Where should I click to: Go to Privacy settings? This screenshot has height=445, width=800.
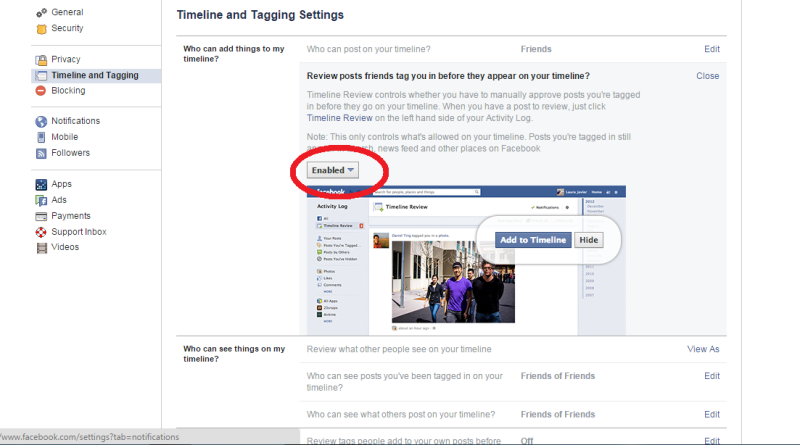point(66,59)
